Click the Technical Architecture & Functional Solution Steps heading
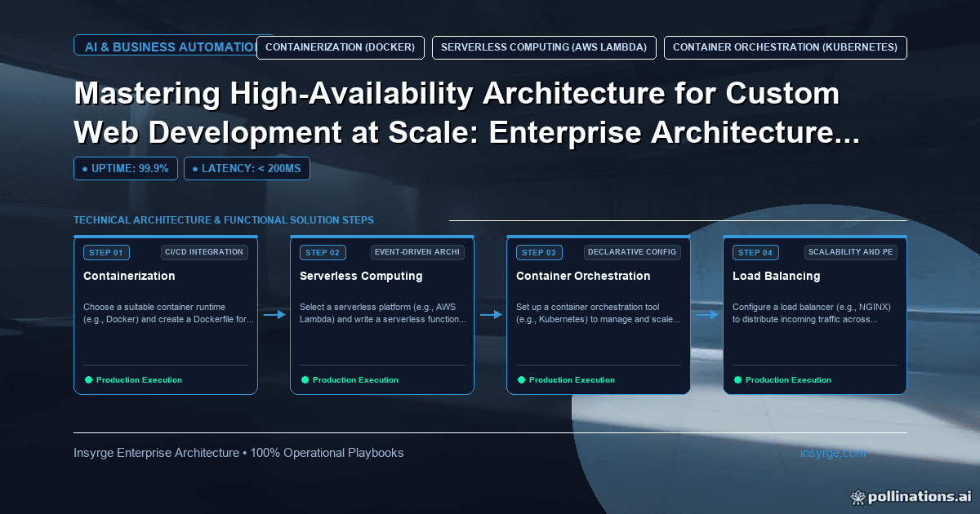This screenshot has height=514, width=980. (x=224, y=220)
